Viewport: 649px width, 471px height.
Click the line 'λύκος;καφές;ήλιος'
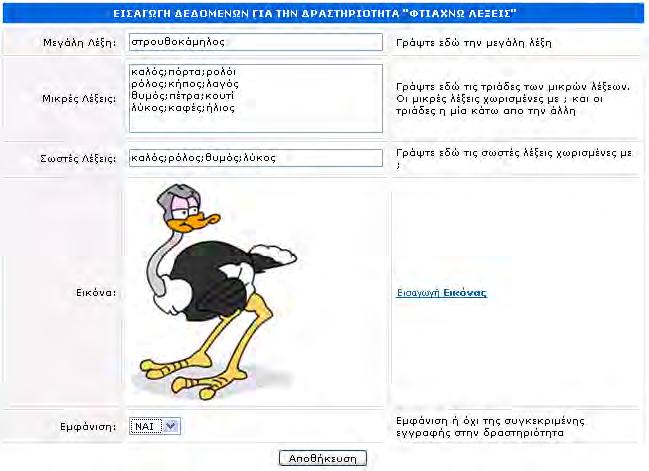[183, 108]
